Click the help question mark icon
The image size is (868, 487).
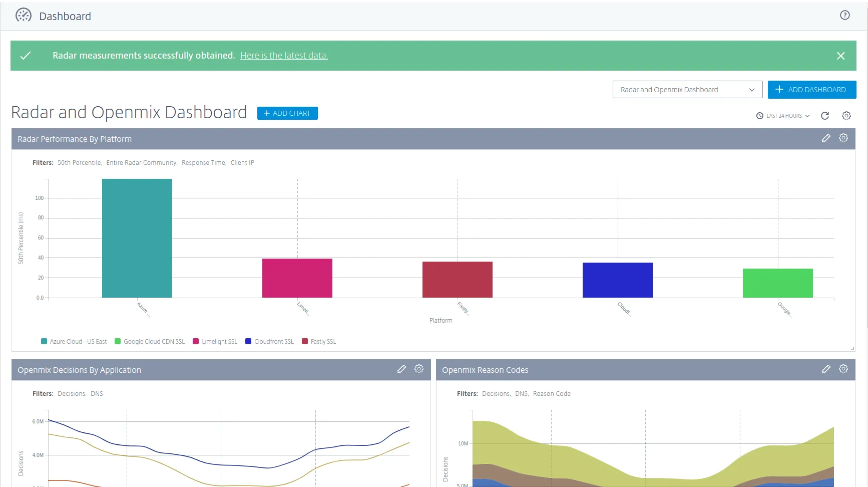click(844, 16)
